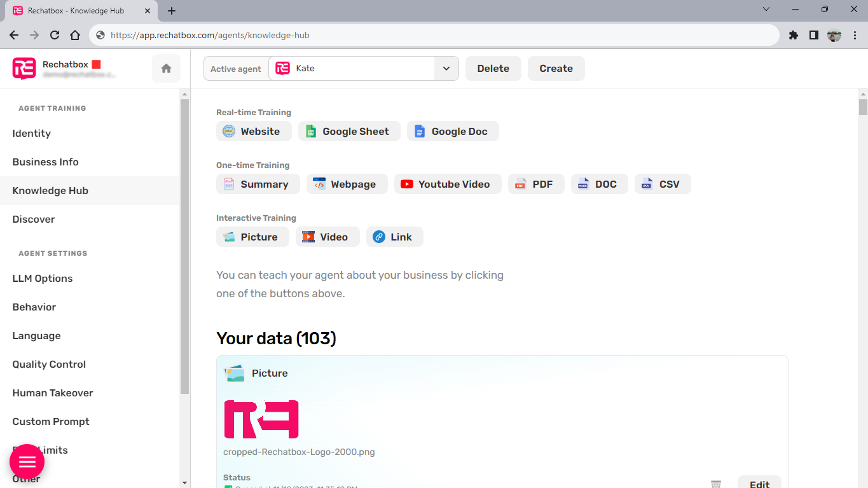Open the home icon button
Image resolution: width=868 pixels, height=488 pixels.
166,69
